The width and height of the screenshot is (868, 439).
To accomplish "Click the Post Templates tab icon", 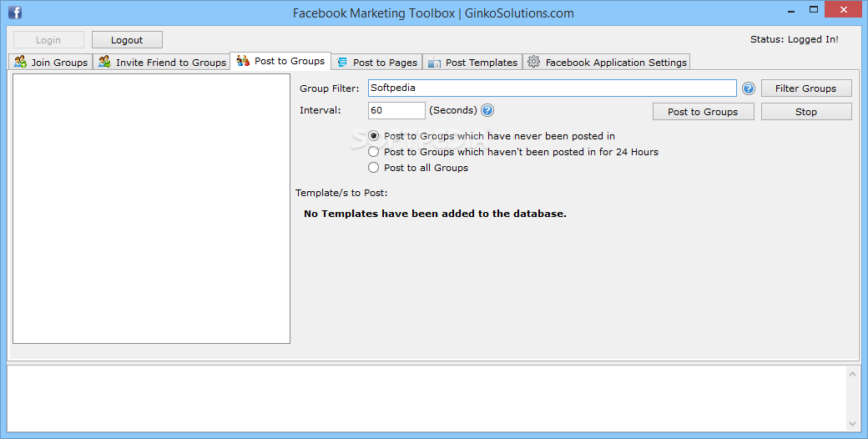I will coord(434,63).
